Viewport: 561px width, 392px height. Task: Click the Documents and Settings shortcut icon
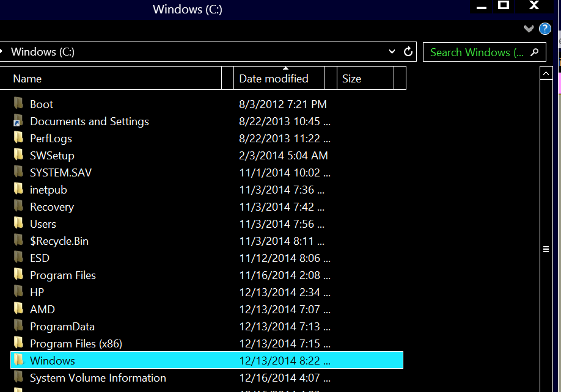pyautogui.click(x=18, y=121)
